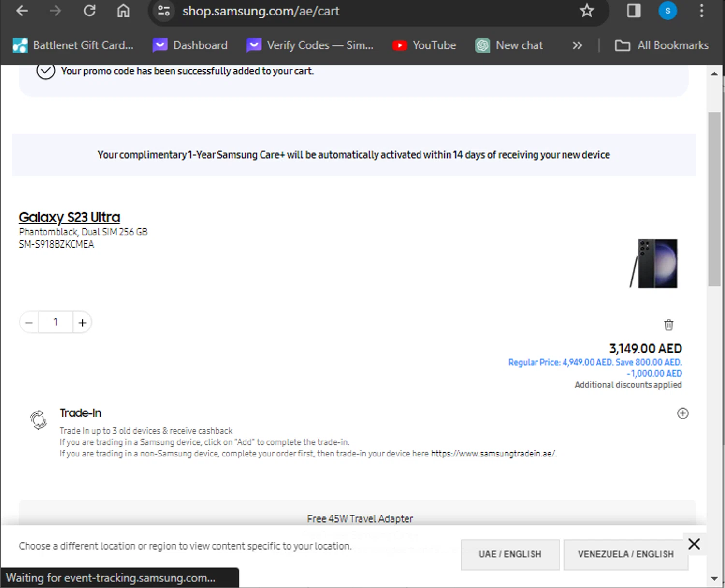
Task: Show hidden bookmarks with the double chevron
Action: click(x=577, y=45)
